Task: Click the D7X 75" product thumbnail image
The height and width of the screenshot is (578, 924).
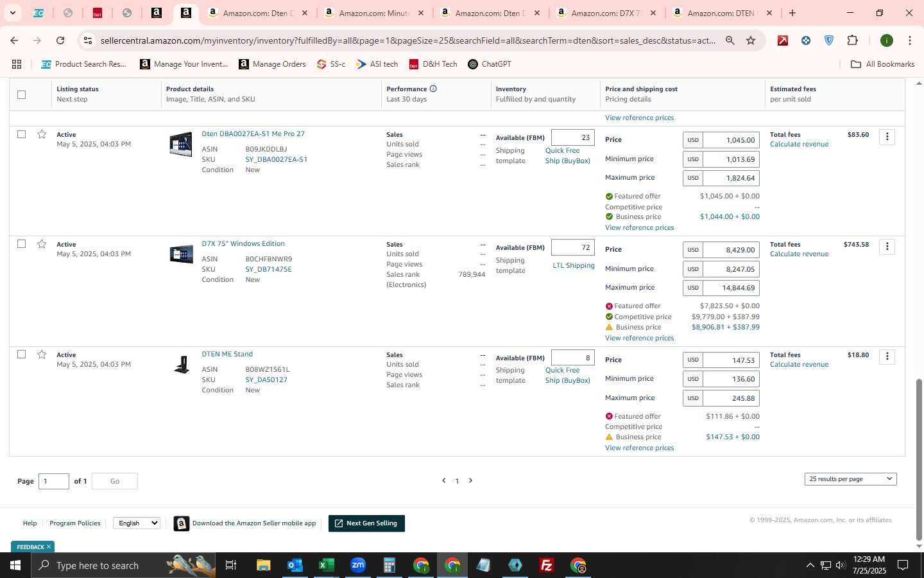Action: coord(181,254)
